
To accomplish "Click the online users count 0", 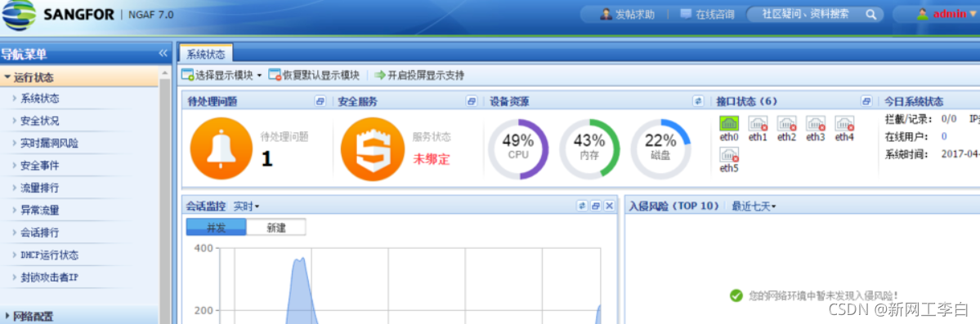I will 944,137.
